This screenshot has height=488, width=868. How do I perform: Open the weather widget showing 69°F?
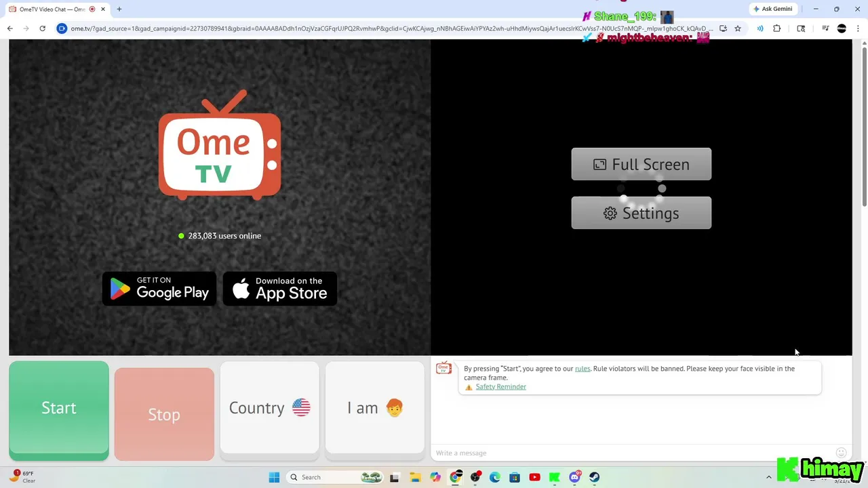(x=23, y=477)
